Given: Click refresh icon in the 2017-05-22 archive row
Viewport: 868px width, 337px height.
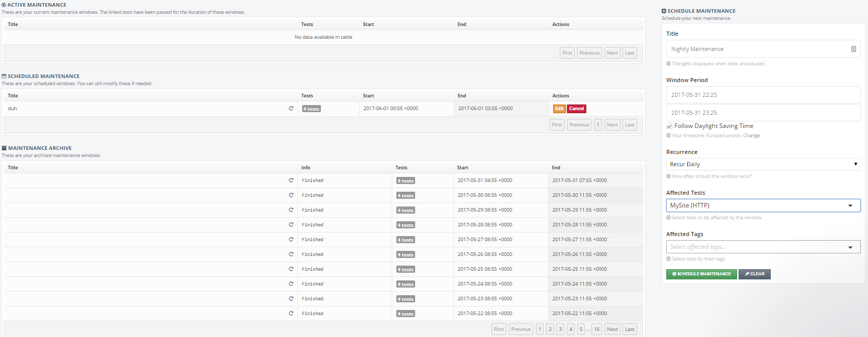Looking at the screenshot, I should pyautogui.click(x=291, y=314).
